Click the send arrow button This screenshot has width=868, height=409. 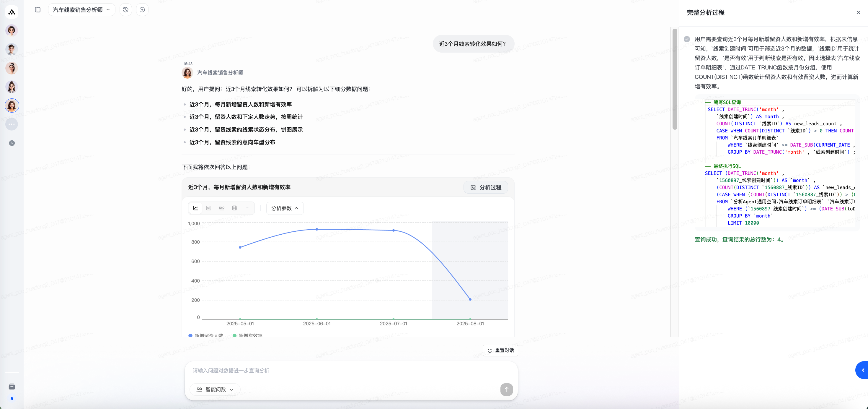coord(506,389)
